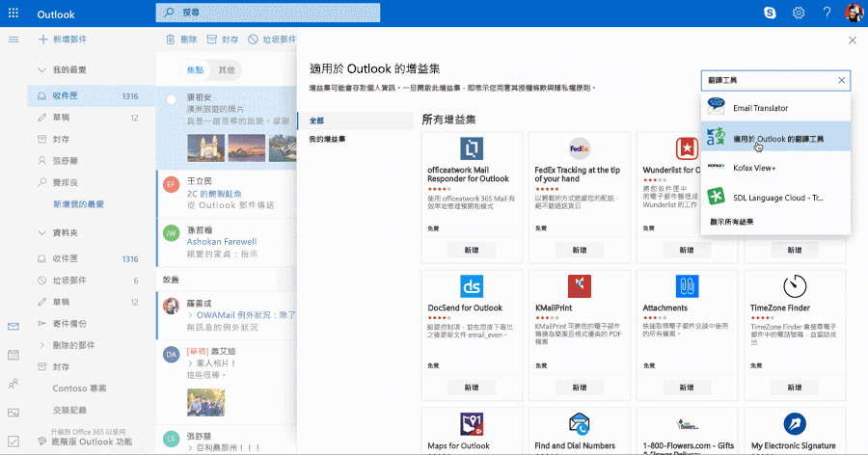Open the app launcher grid icon
This screenshot has width=868, height=455.
(x=14, y=13)
